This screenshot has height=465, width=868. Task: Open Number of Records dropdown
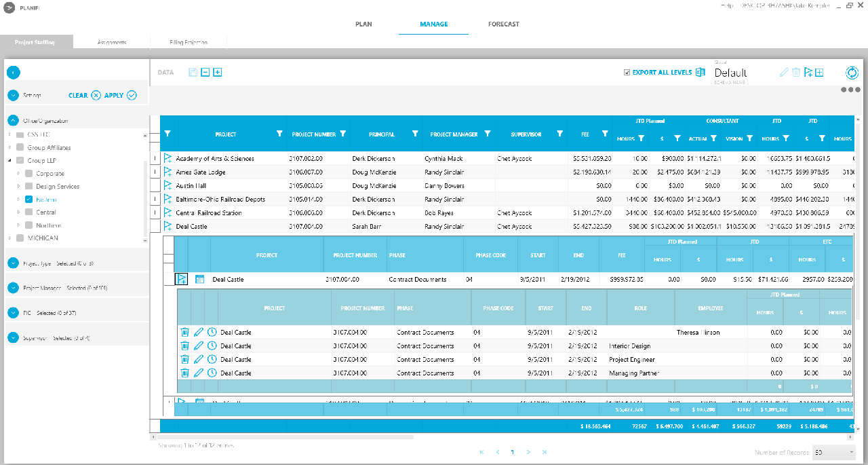pyautogui.click(x=833, y=452)
